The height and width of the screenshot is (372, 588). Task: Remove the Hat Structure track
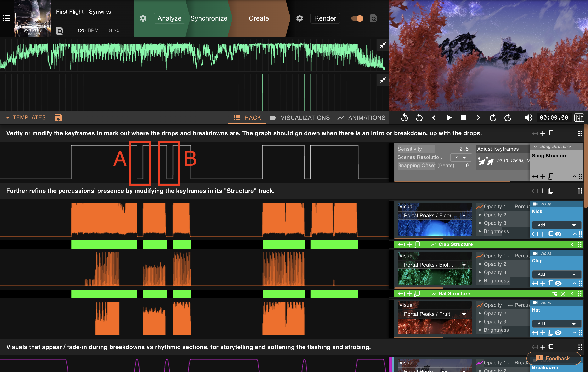point(563,294)
